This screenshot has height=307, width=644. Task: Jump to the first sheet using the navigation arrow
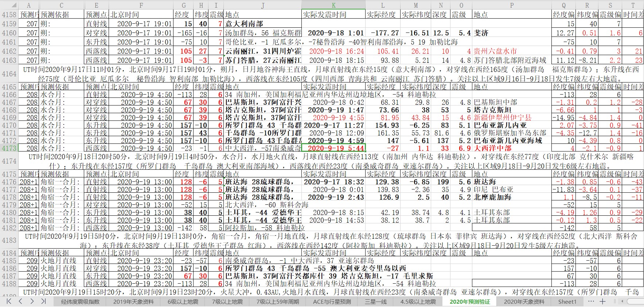point(9,301)
